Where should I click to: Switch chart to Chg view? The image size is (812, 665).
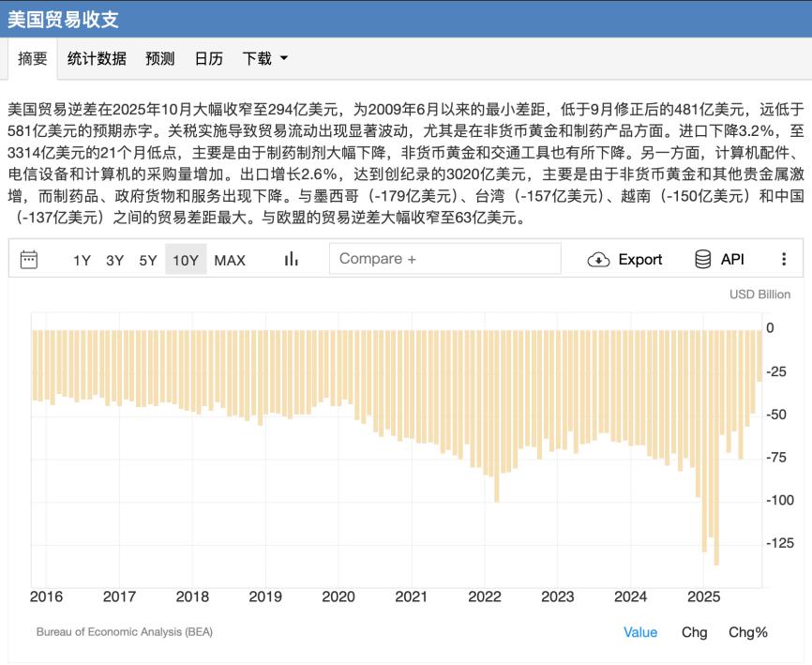[x=695, y=632]
